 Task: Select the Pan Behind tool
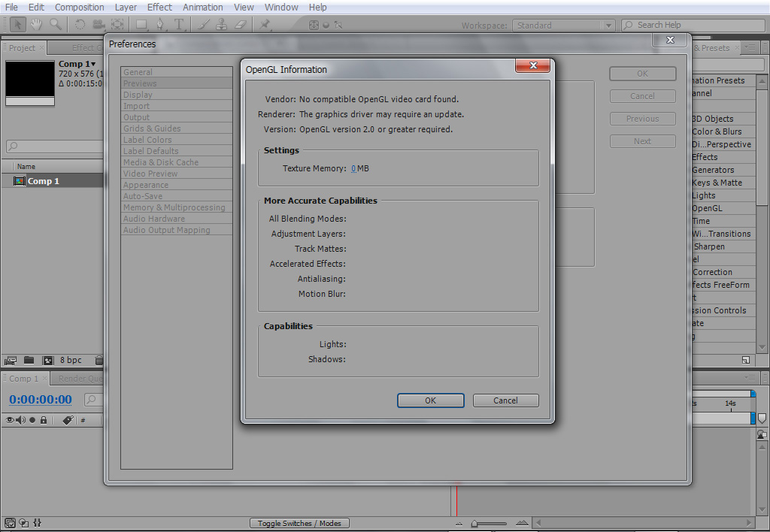(x=117, y=25)
